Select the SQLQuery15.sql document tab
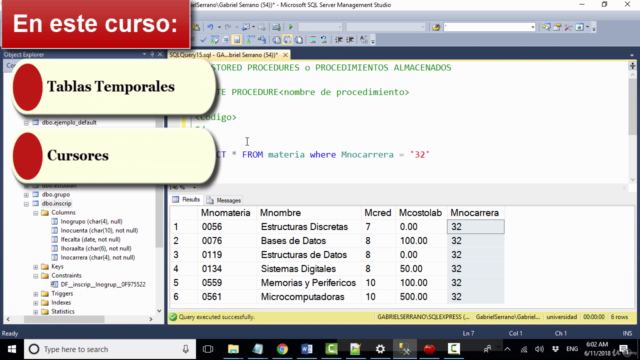Screen dimensions: 640x360 (223, 55)
